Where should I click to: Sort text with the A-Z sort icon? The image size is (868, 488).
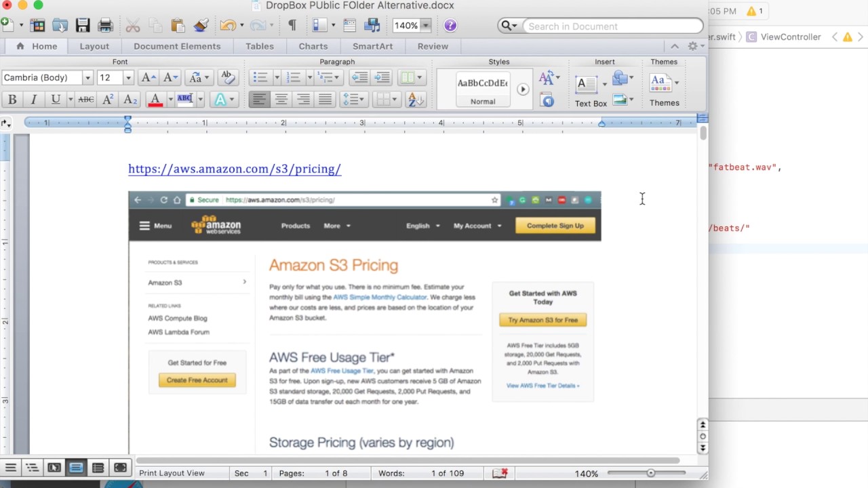click(415, 100)
